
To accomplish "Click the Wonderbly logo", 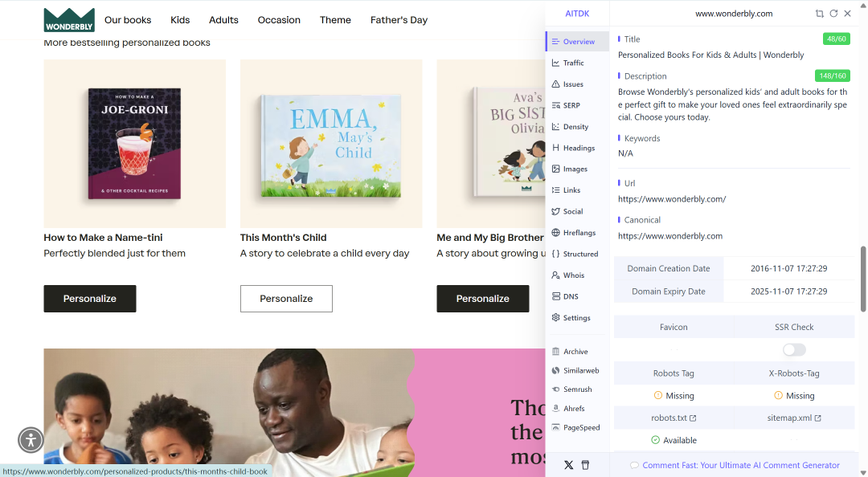I will tap(69, 20).
